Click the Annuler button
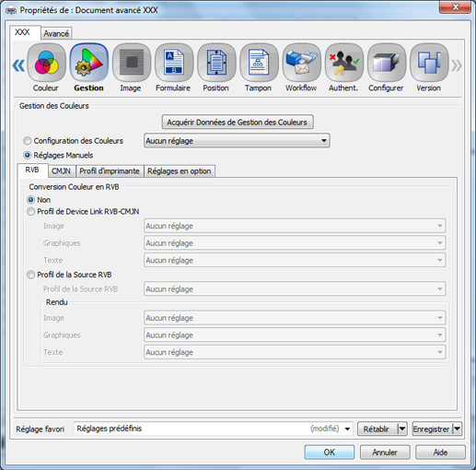The width and height of the screenshot is (476, 470). (385, 452)
